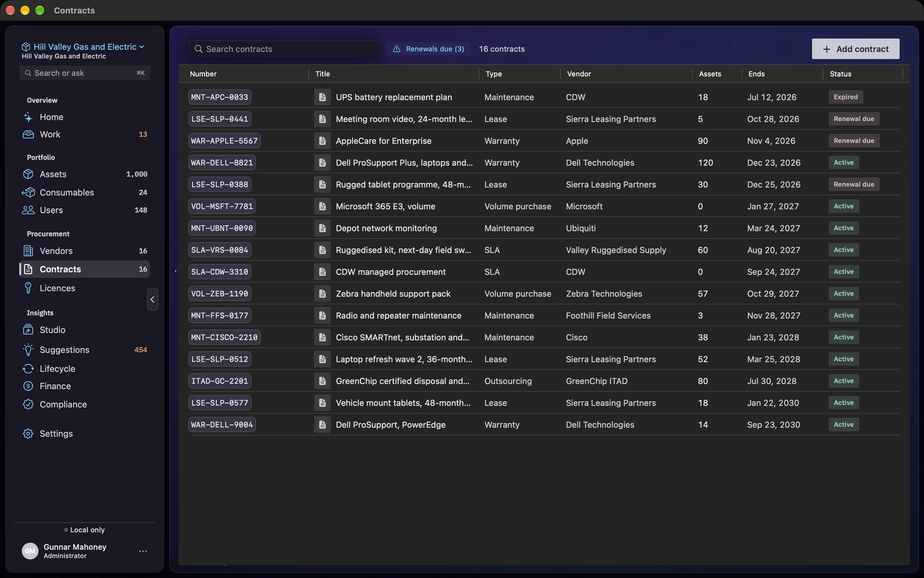Select Contracts in the sidebar
The width and height of the screenshot is (924, 578).
[84, 269]
